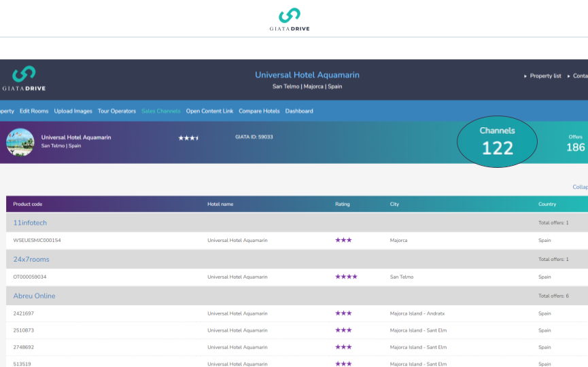588x367 pixels.
Task: Expand the 11infotech channel group
Action: (30, 223)
